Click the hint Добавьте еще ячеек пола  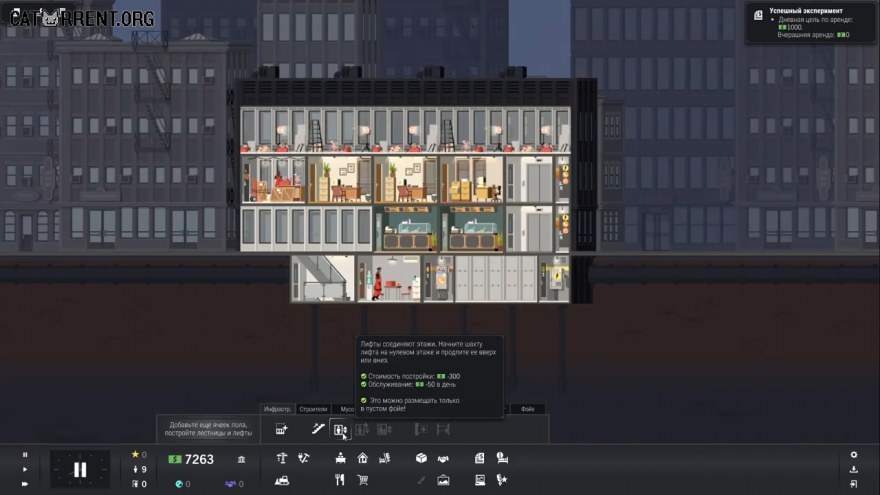(208, 429)
